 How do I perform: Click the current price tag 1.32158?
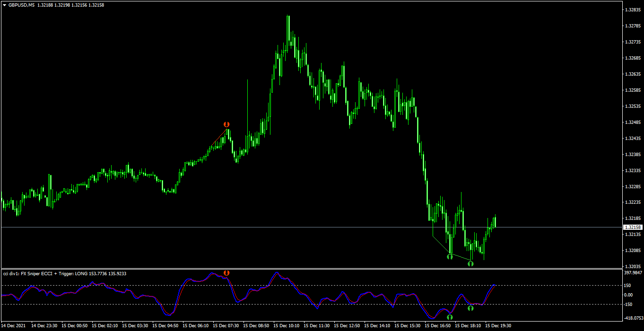pyautogui.click(x=633, y=227)
